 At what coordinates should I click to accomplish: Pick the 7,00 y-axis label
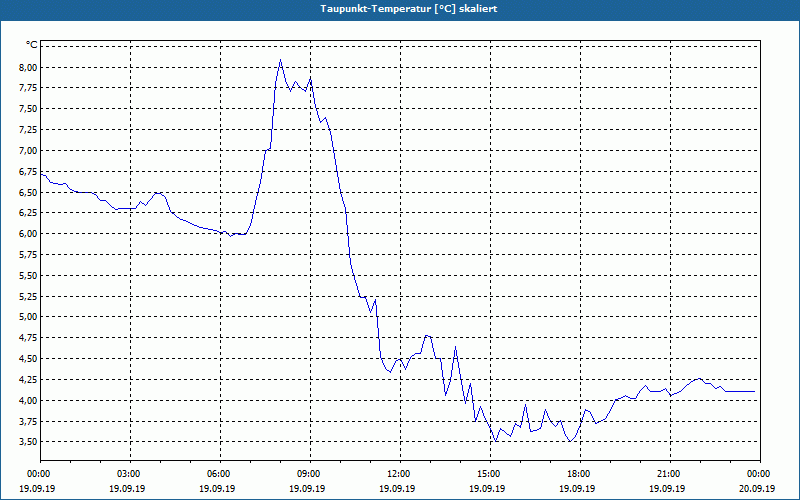click(x=29, y=151)
